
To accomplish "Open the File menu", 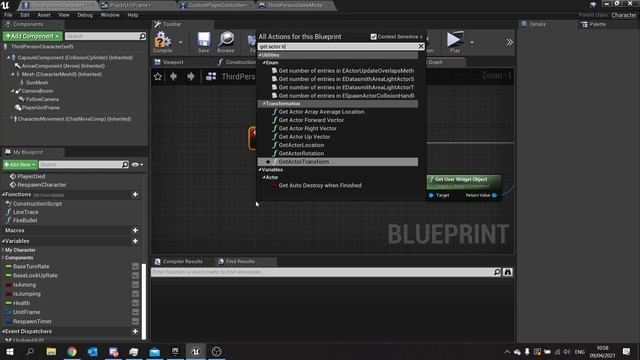I will pos(8,15).
